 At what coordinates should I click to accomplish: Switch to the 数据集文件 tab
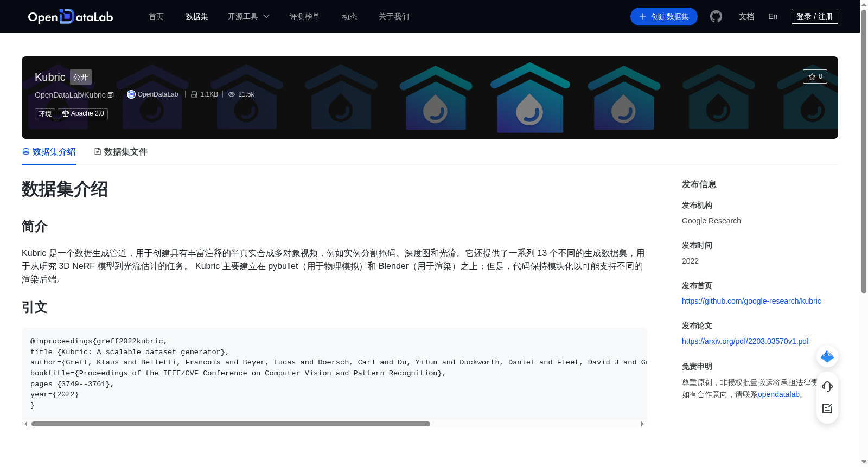pos(120,152)
